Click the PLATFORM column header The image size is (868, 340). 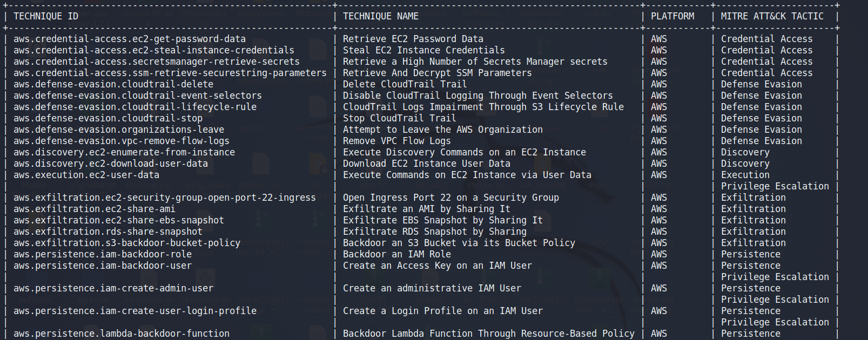[672, 16]
